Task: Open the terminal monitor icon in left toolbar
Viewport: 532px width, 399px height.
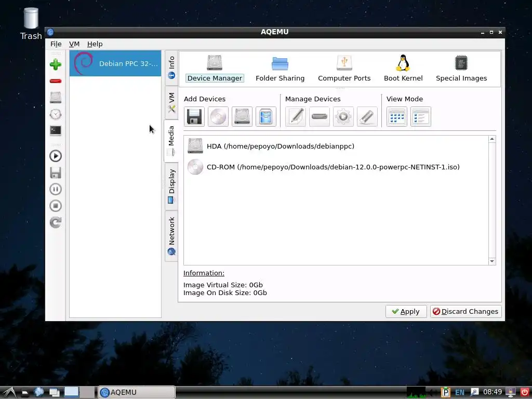Action: tap(56, 130)
